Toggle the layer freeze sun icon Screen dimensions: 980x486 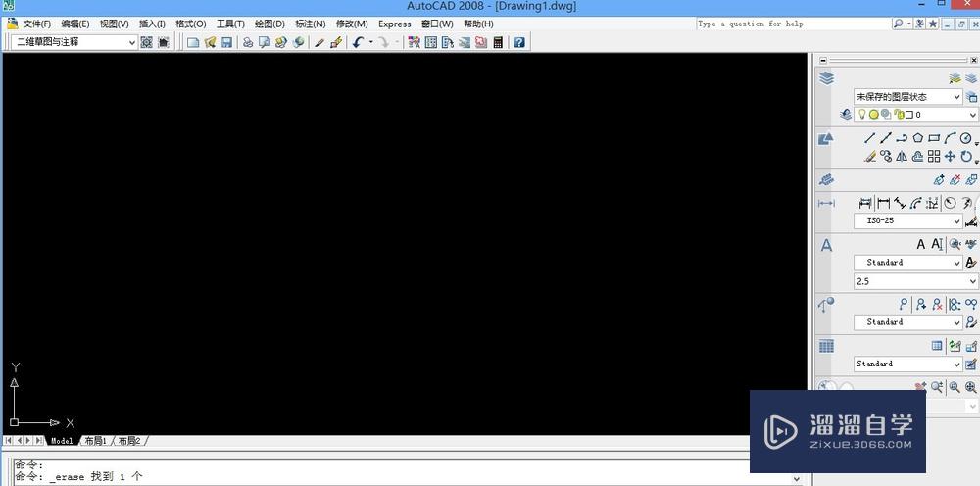874,115
